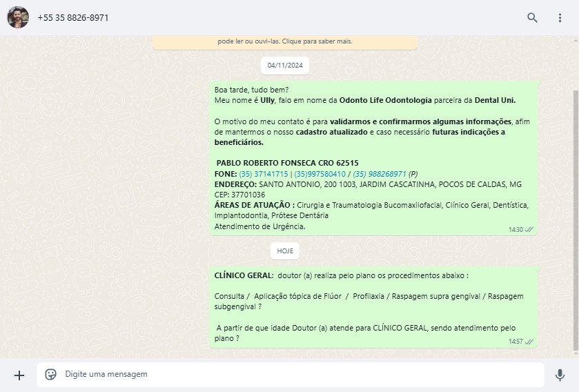Open the contact's profile photo
The image size is (579, 392).
(x=18, y=17)
